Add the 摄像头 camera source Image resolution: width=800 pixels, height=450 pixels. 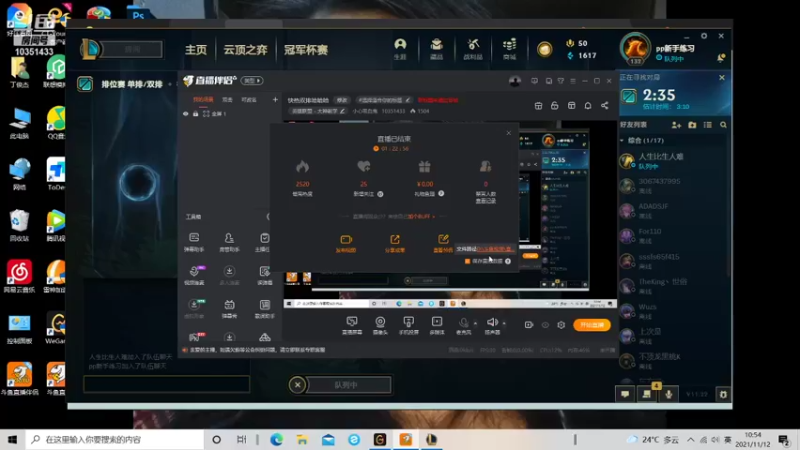(x=380, y=325)
